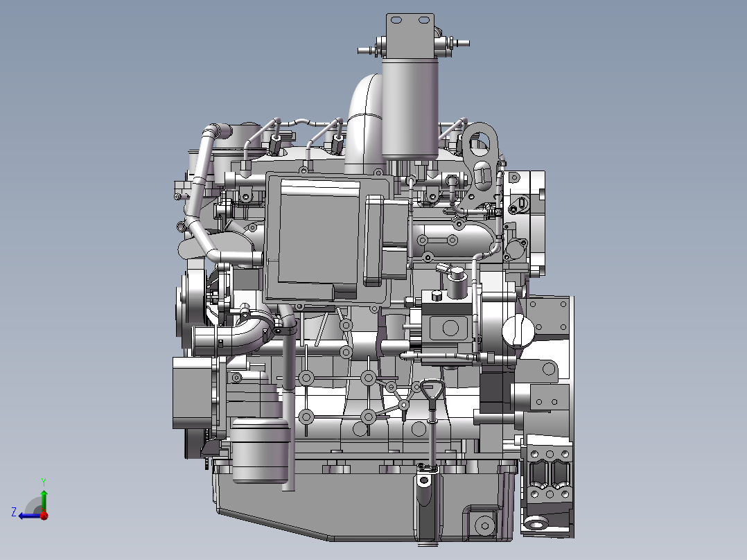Select the large rectangular ECU cover plate
This screenshot has width=747, height=560.
click(x=328, y=238)
